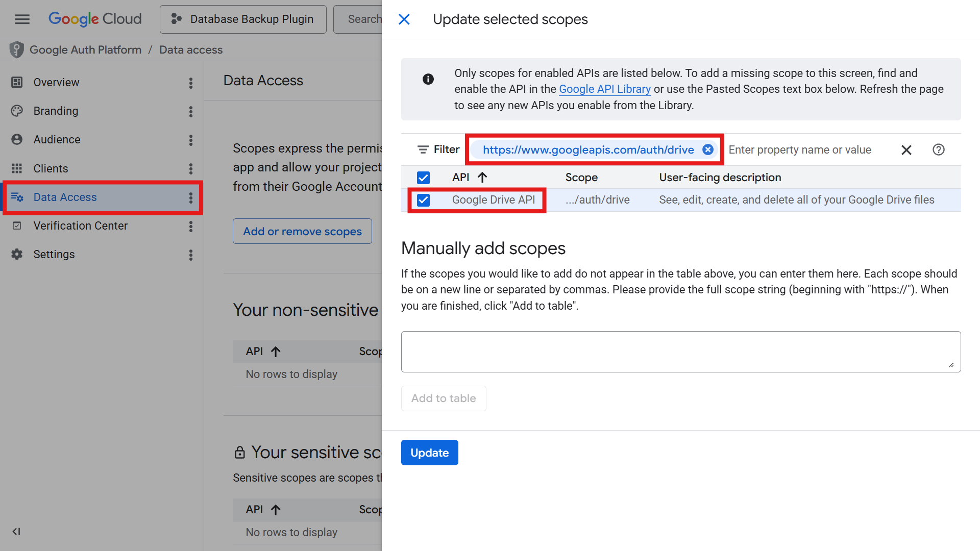Viewport: 980px width, 551px height.
Task: Click the Google Auth Platform breadcrumb
Action: [x=85, y=50]
